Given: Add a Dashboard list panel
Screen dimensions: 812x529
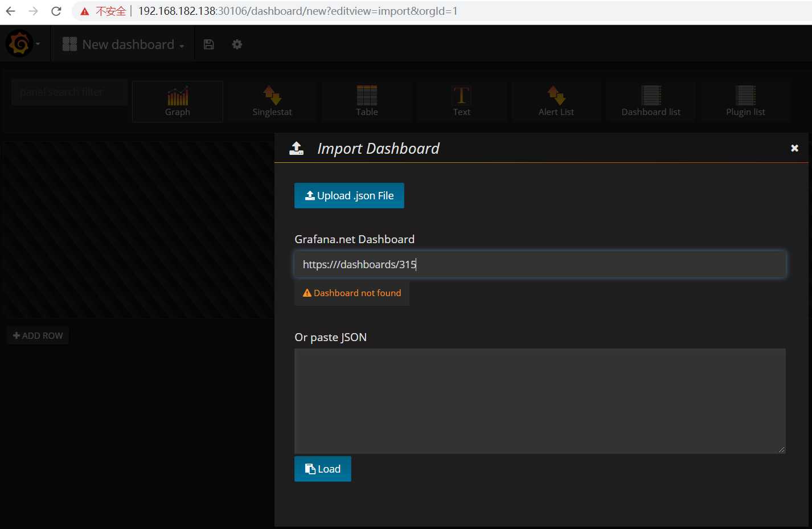Looking at the screenshot, I should tap(651, 101).
